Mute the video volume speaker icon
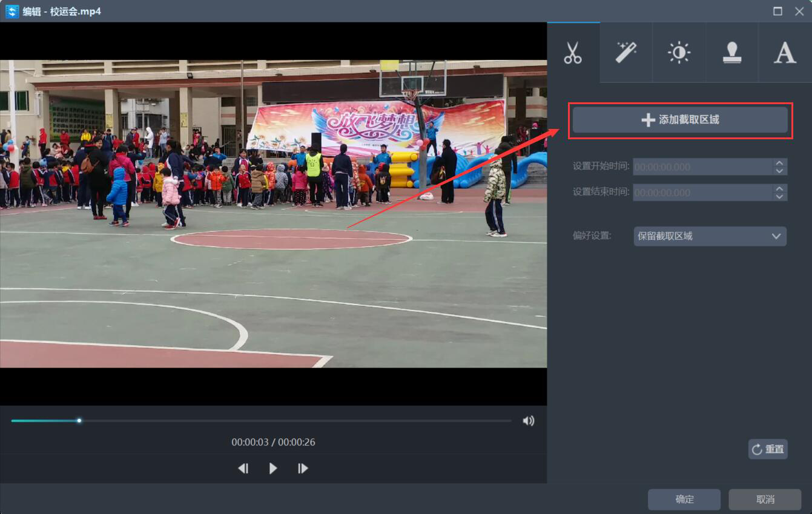 pos(529,421)
